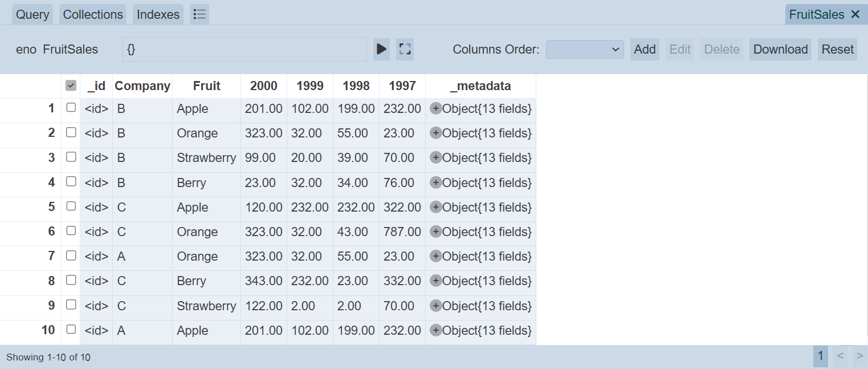Viewport: 868px width, 369px height.
Task: Switch to the Collections tab
Action: (93, 15)
